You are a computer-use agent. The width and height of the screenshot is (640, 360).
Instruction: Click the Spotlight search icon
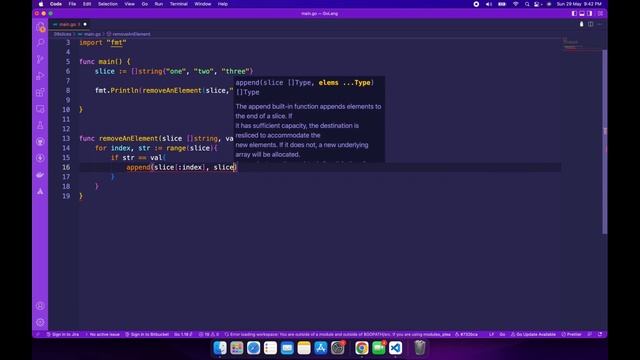coord(527,4)
